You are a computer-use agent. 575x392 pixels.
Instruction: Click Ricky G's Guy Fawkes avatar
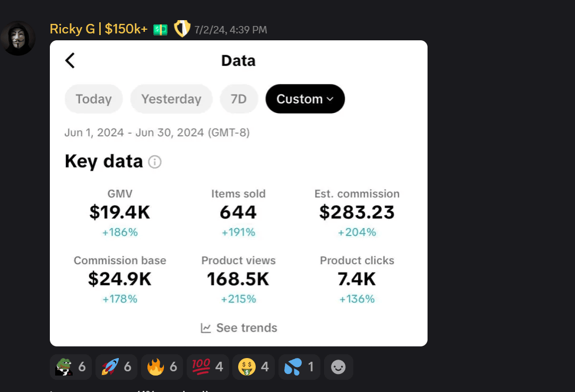[x=18, y=38]
